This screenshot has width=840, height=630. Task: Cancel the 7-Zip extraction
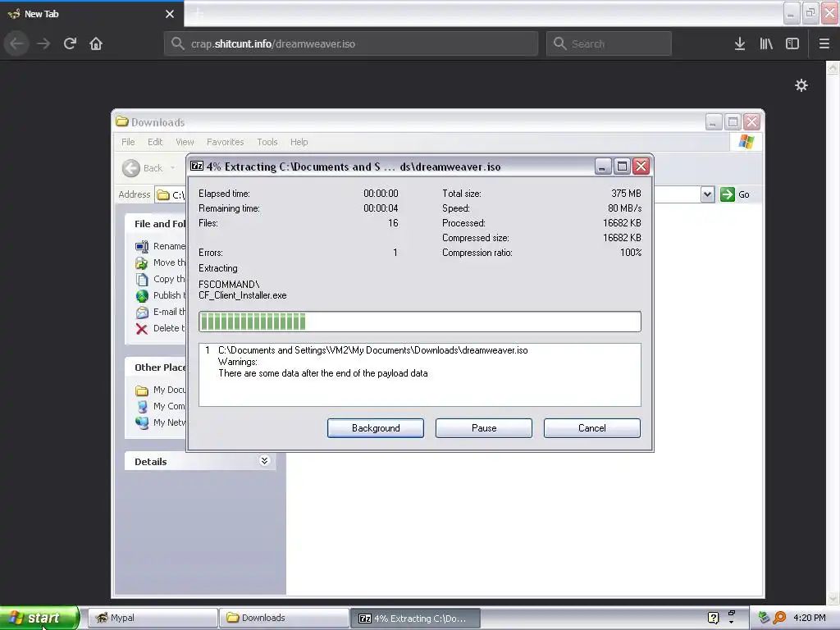(592, 428)
